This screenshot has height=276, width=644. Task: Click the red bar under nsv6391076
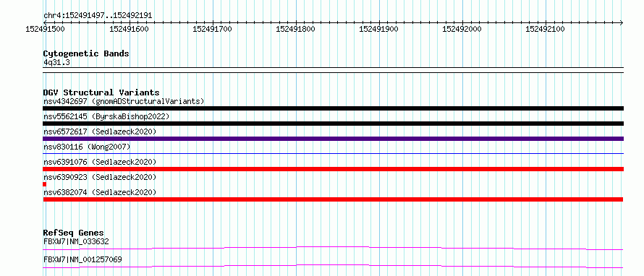point(333,169)
